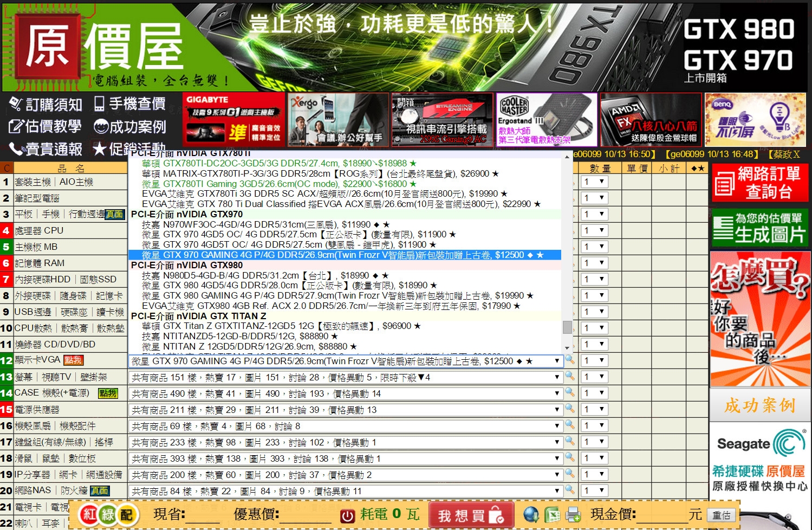
Task: Select 主機板 MB category row
Action: point(64,247)
